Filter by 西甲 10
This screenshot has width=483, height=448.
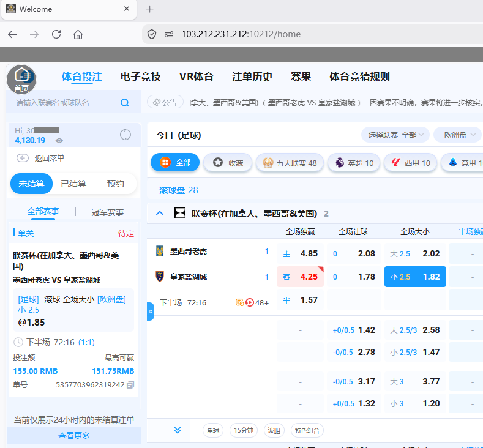click(x=411, y=163)
